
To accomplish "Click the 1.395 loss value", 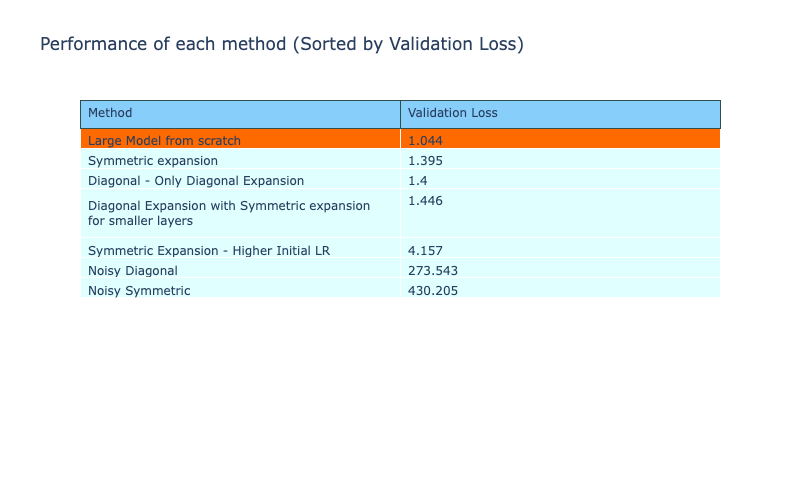I will click(425, 160).
